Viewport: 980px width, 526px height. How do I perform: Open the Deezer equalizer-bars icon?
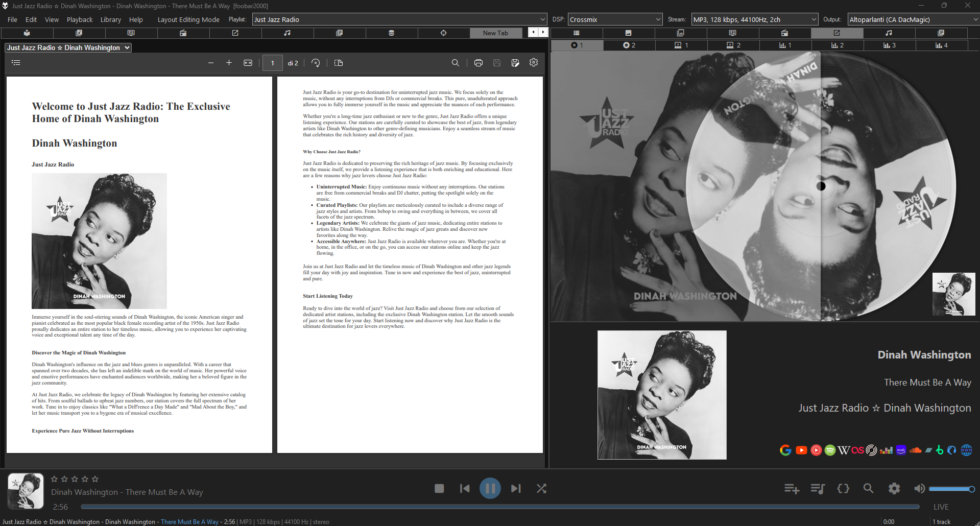(x=887, y=450)
